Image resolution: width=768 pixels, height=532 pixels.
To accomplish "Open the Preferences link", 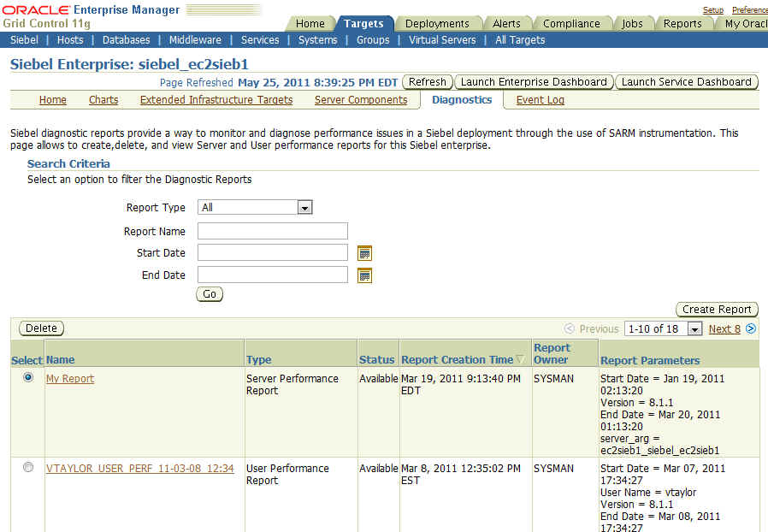I will tap(750, 9).
